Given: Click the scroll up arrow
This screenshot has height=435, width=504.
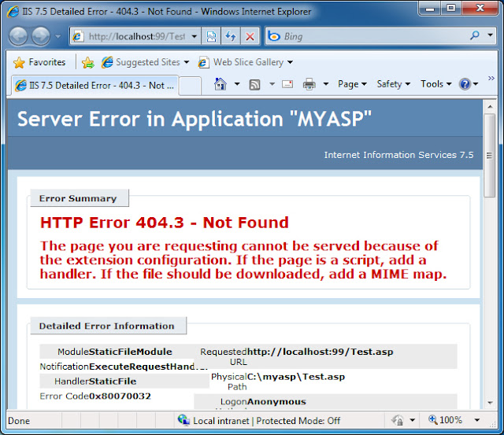Looking at the screenshot, I should 490,106.
